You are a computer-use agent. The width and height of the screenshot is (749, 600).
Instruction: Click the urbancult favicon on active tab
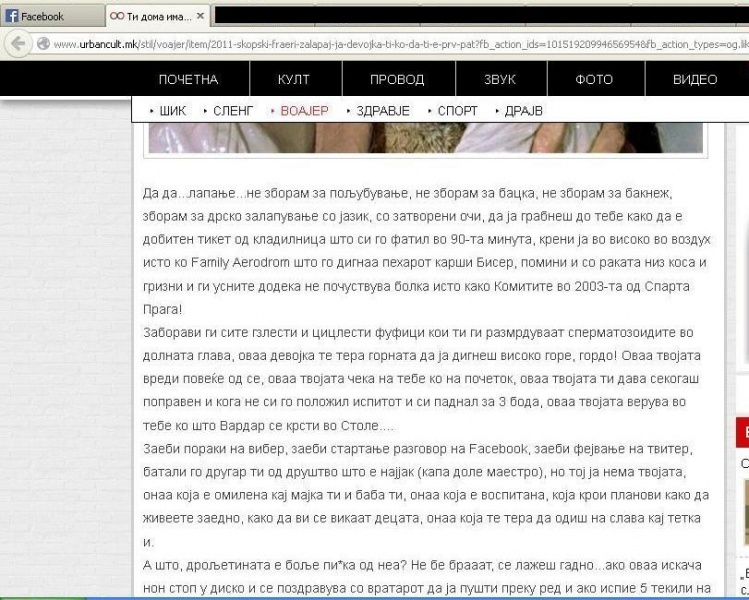(117, 17)
